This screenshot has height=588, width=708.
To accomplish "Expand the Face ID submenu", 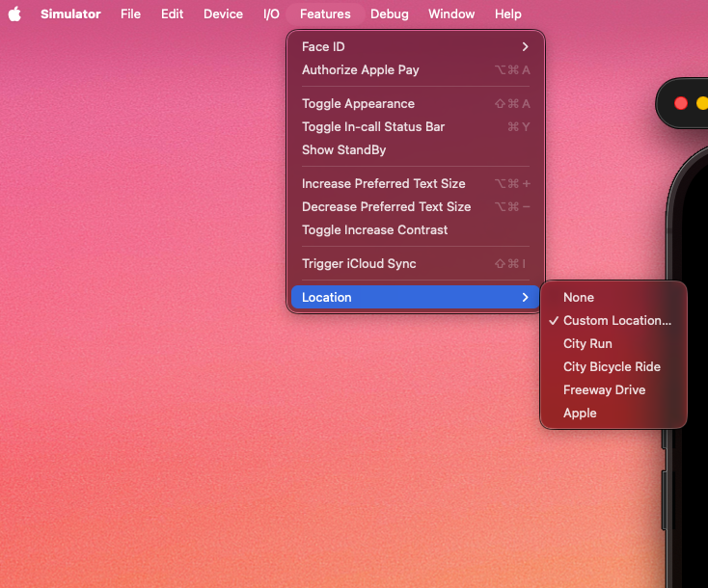I will click(x=416, y=47).
